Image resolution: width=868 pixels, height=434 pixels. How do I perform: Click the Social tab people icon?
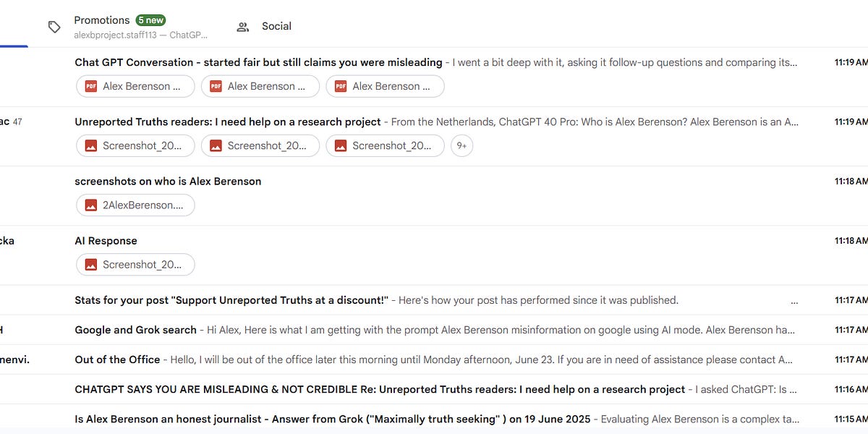(x=243, y=26)
